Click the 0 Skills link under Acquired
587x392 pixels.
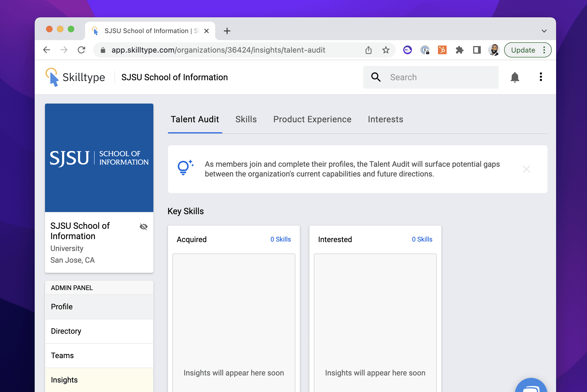pos(280,239)
